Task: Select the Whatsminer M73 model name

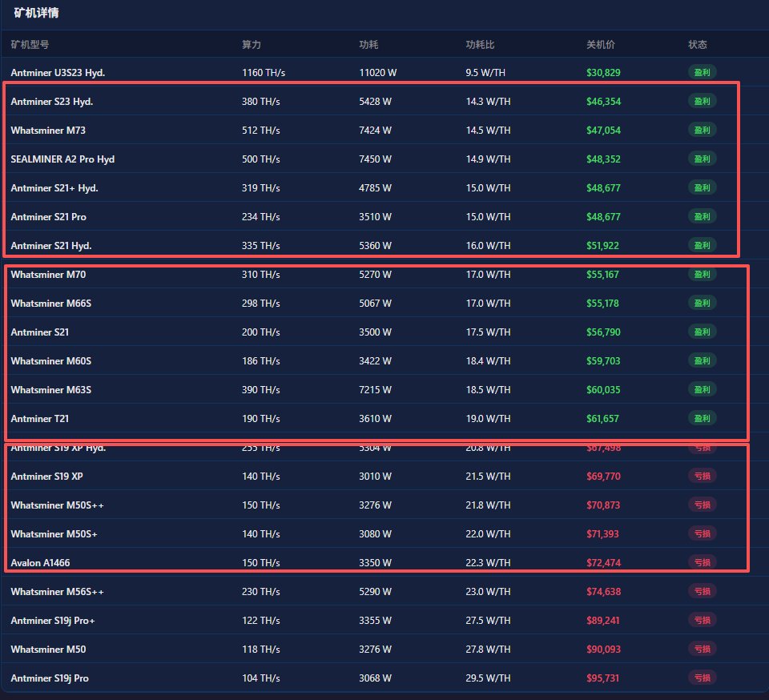Action: [x=48, y=131]
